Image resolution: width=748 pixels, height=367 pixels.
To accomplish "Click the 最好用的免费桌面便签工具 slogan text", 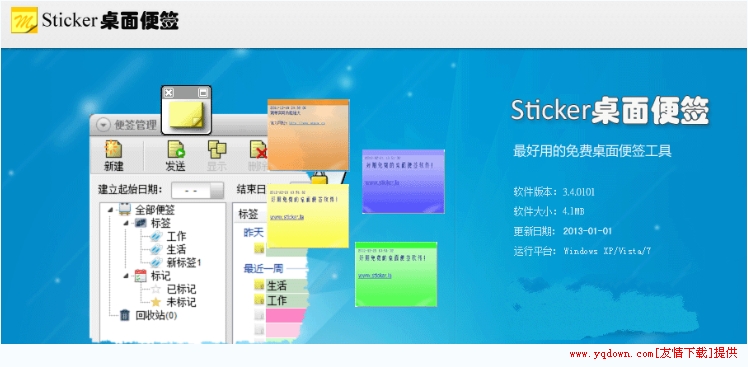I will point(592,151).
